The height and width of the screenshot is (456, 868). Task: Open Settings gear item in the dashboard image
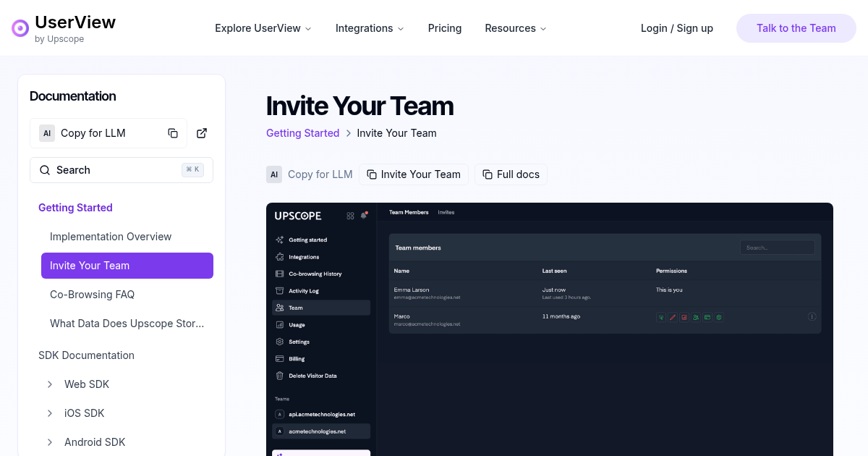pos(321,342)
